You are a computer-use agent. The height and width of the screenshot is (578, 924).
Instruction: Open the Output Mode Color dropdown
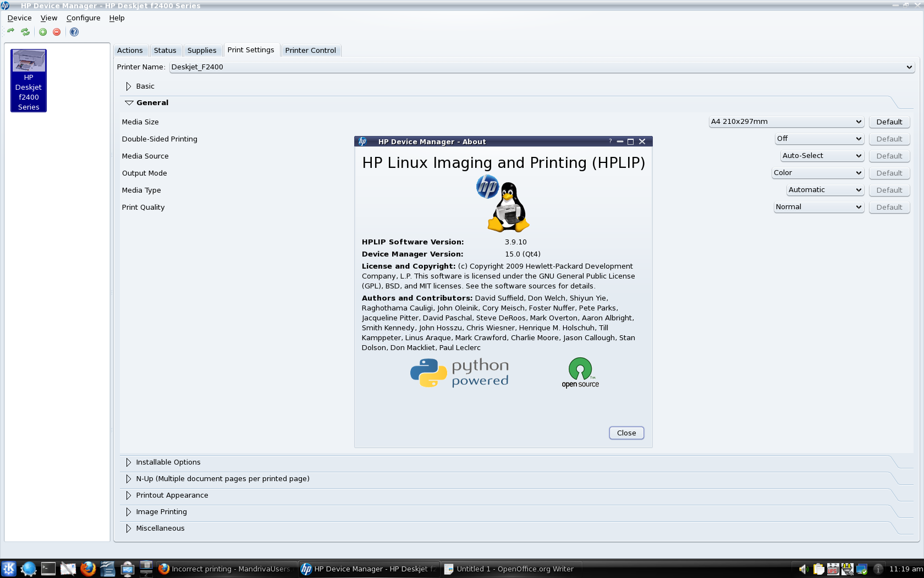pyautogui.click(x=818, y=173)
